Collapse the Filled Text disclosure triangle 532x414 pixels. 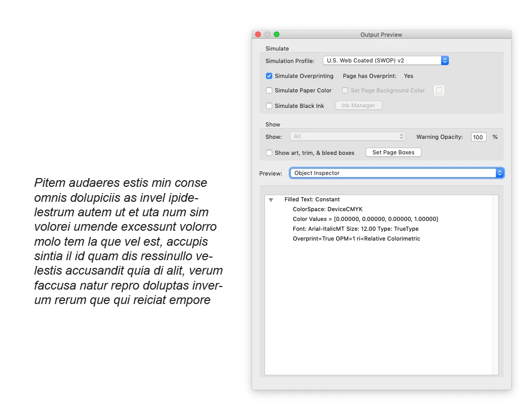coord(271,200)
